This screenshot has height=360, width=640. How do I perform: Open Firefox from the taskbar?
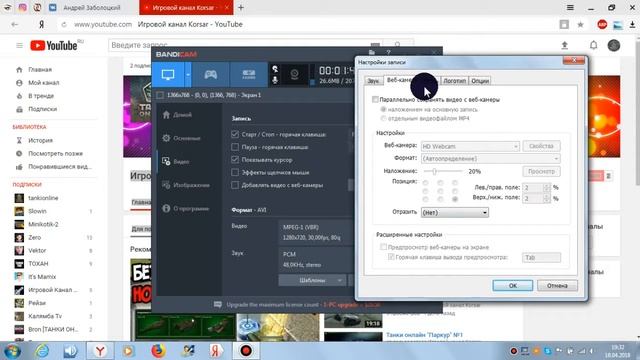[x=158, y=351]
